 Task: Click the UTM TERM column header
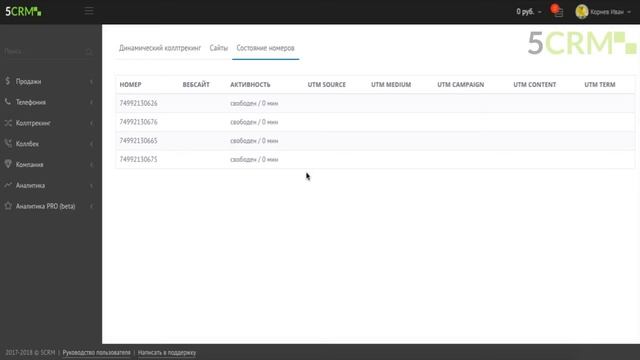click(600, 84)
